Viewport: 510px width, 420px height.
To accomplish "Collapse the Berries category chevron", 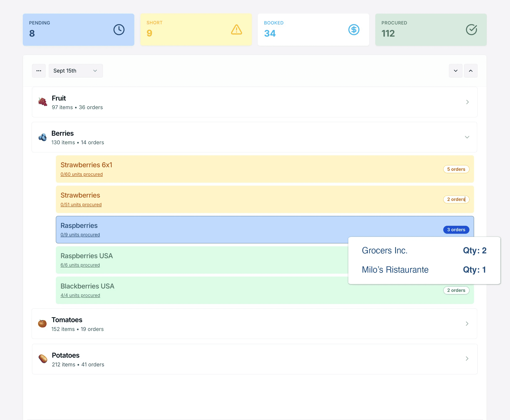I will pos(467,137).
